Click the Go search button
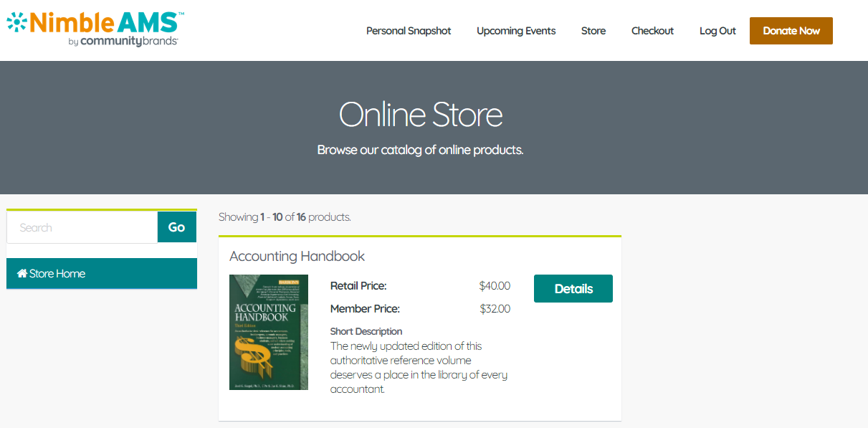 point(176,227)
